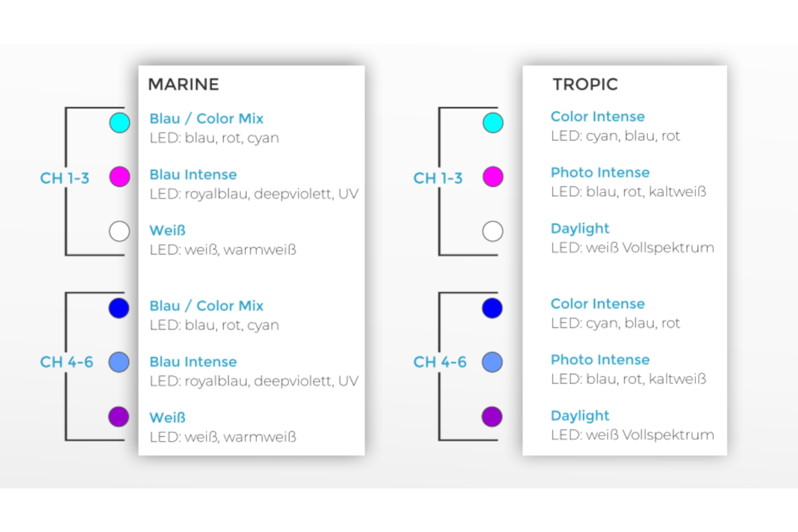This screenshot has height=532, width=798.
Task: Select the first Tropic Photo Intense title
Action: click(600, 173)
